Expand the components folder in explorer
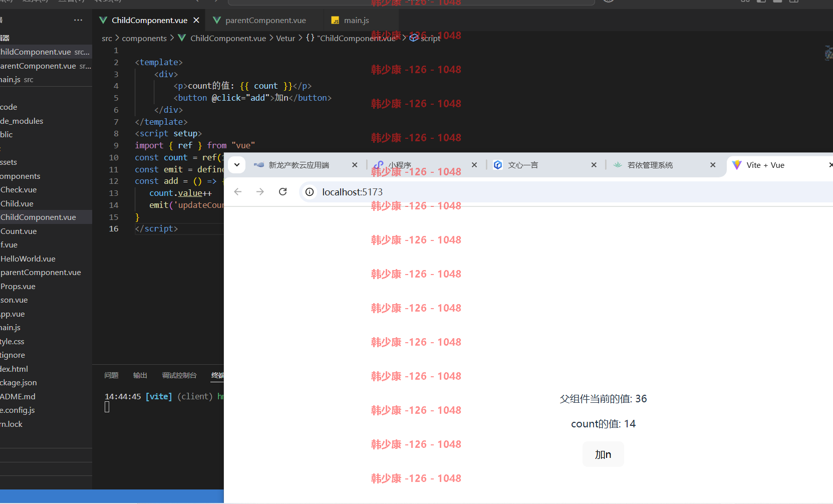The height and width of the screenshot is (504, 833). 46,176
